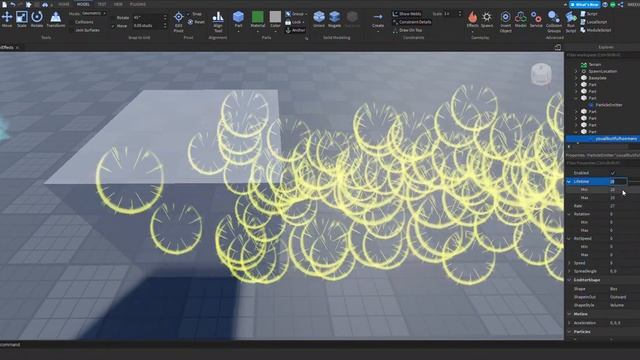The image size is (640, 360).
Task: Insert a LocalScript
Action: (593, 22)
